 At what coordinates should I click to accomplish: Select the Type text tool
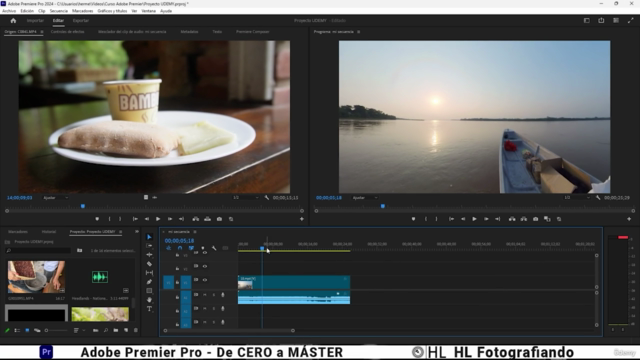pyautogui.click(x=149, y=309)
